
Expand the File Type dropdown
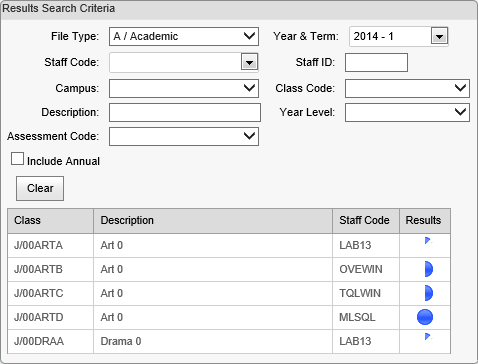184,36
